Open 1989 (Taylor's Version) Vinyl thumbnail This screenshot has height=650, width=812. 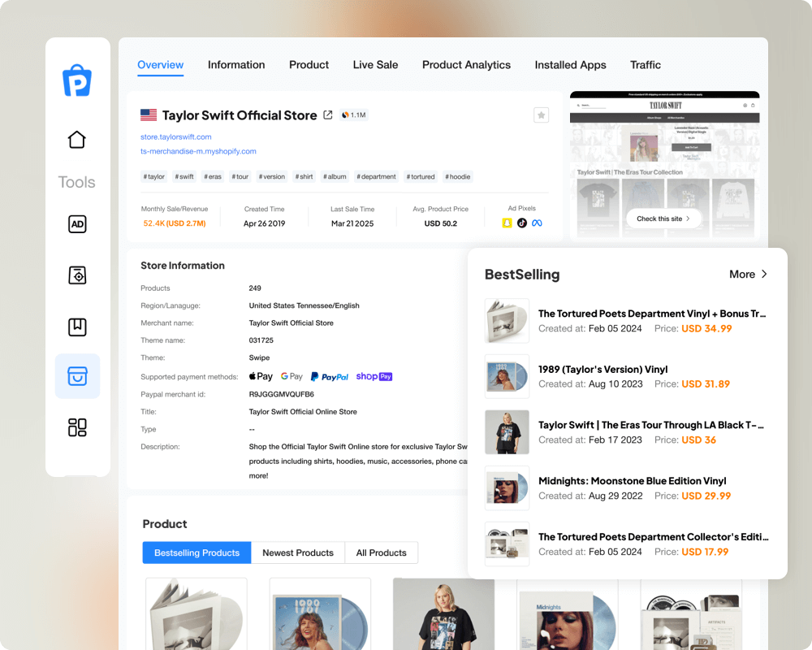click(507, 376)
